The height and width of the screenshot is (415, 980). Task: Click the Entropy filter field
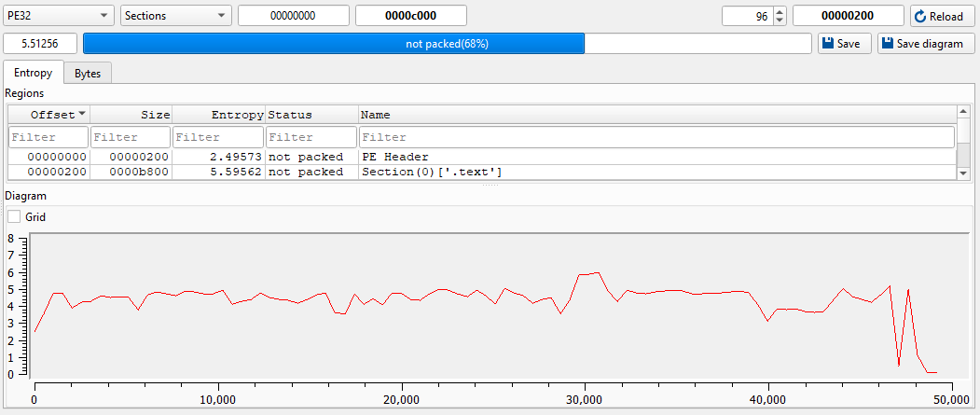click(x=218, y=137)
